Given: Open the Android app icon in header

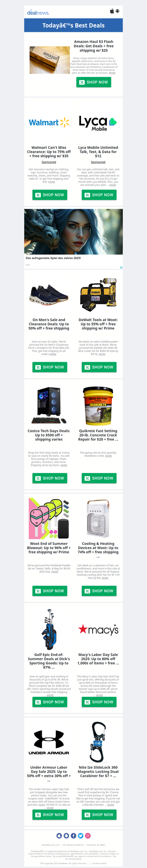Looking at the screenshot, I should click(x=118, y=11).
